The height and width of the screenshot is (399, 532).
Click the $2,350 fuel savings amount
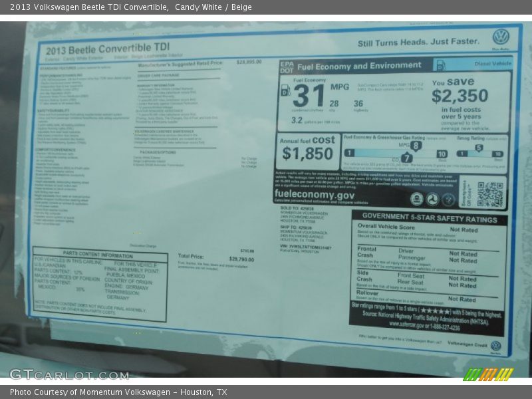pyautogui.click(x=460, y=96)
